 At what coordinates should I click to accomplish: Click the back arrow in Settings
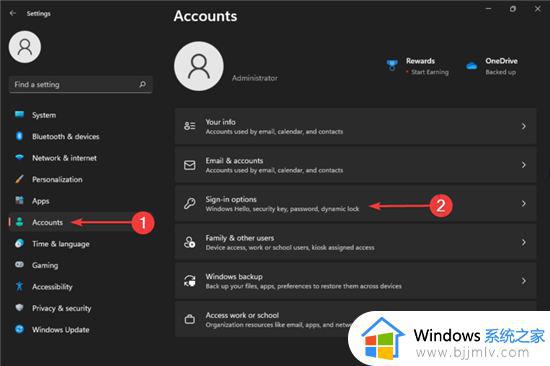coord(13,13)
